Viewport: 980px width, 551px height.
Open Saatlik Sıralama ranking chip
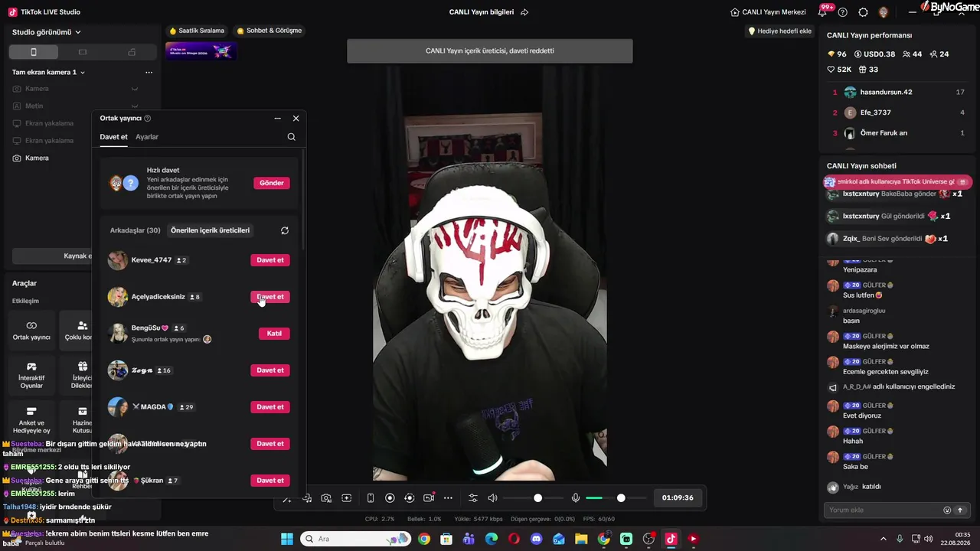(x=197, y=31)
